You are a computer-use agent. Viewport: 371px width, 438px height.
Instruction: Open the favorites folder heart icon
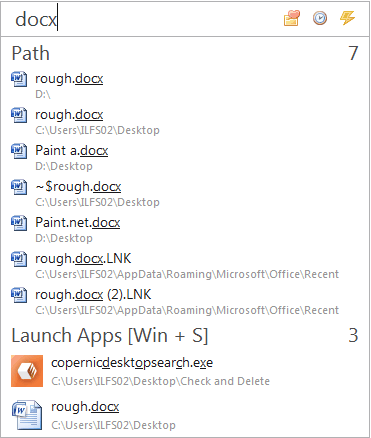[292, 18]
